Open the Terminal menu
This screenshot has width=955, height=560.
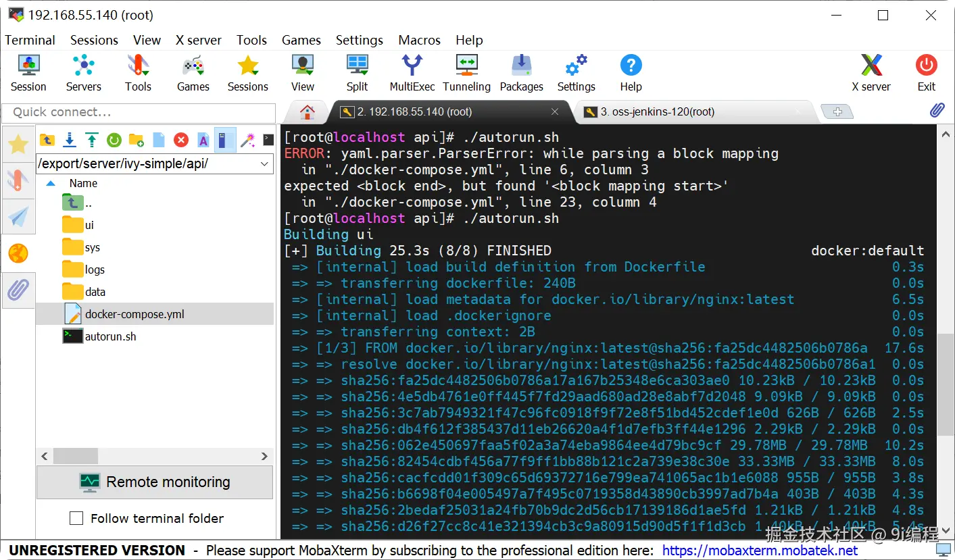pyautogui.click(x=30, y=40)
